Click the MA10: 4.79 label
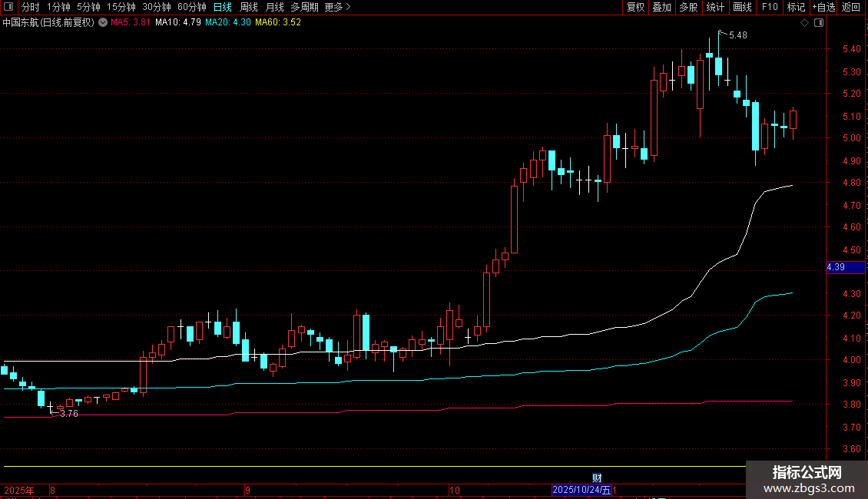Screen dimensions: 868x499 click(x=177, y=23)
